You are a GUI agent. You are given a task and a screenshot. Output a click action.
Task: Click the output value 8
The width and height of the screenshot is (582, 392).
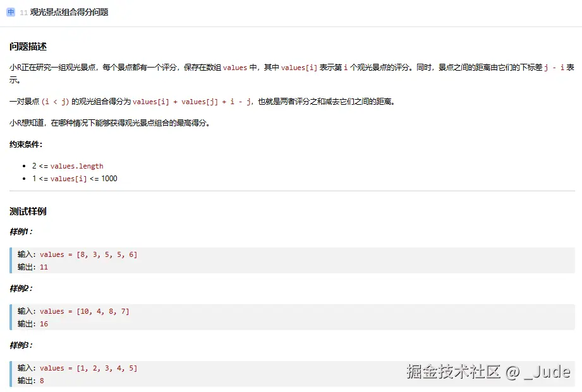42,381
